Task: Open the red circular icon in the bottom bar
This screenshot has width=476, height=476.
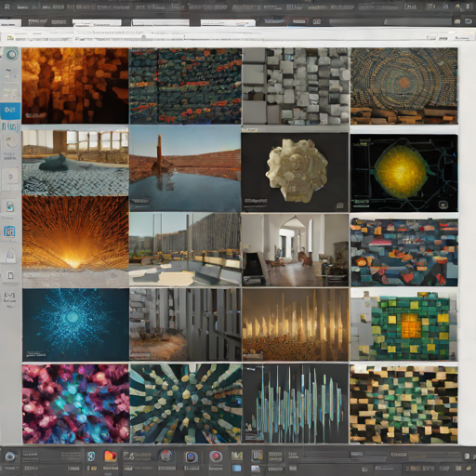Action: (x=216, y=456)
